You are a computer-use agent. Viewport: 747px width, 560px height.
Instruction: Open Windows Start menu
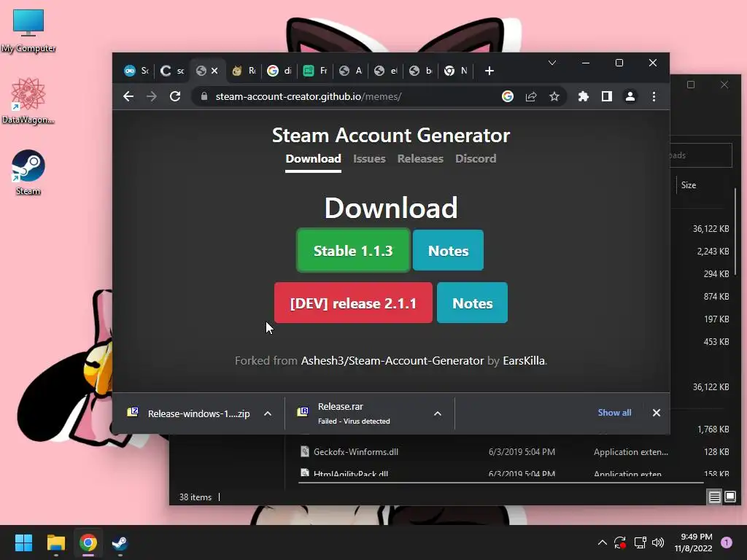[x=23, y=542]
